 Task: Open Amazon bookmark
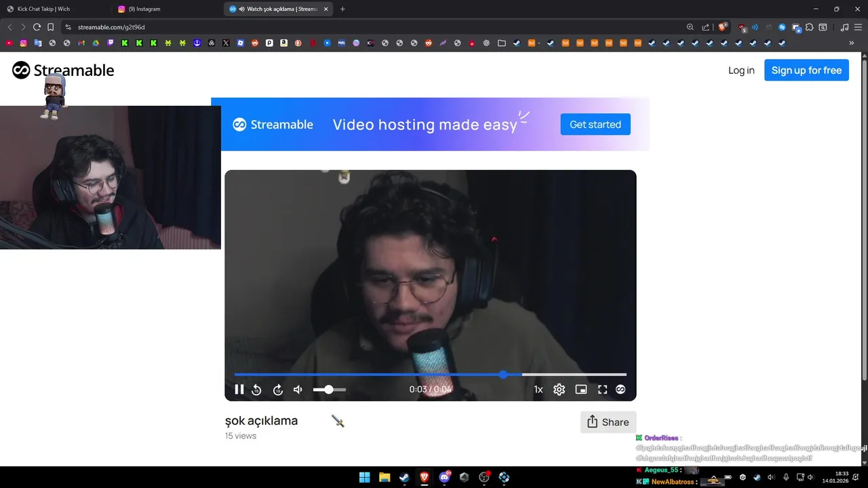(283, 43)
